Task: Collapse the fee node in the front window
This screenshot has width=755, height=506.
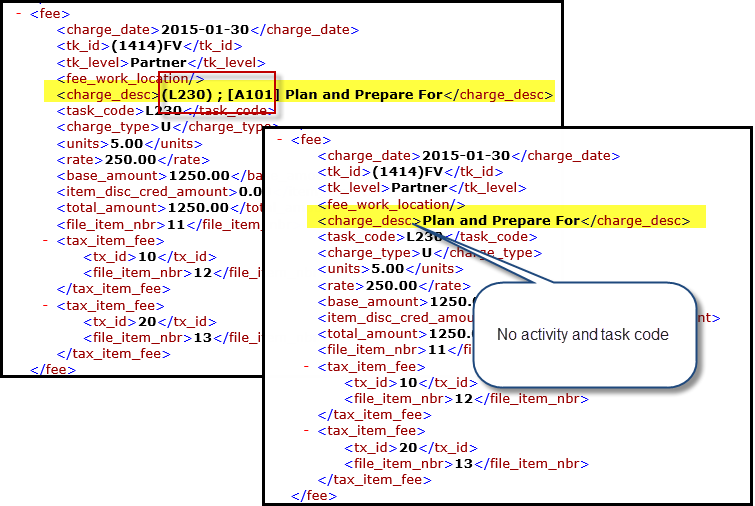Action: pos(280,140)
